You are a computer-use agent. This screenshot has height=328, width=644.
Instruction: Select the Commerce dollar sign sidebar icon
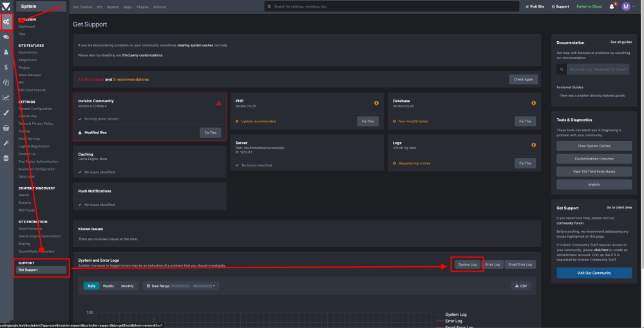pyautogui.click(x=6, y=67)
